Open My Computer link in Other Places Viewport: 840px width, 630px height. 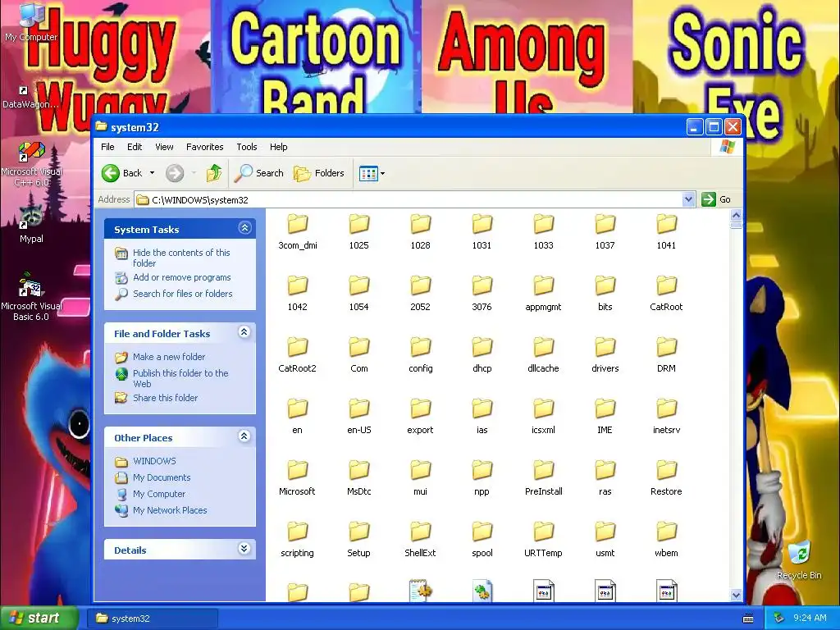click(x=159, y=494)
